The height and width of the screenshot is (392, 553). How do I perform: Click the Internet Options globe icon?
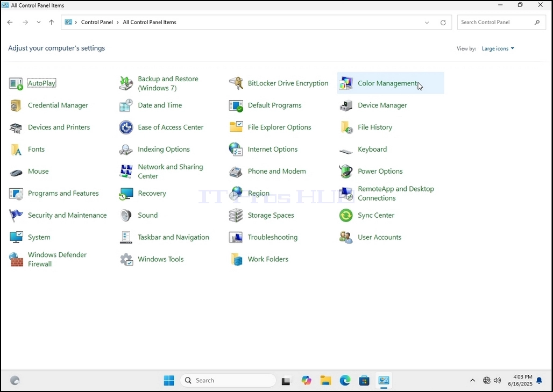[x=236, y=149]
